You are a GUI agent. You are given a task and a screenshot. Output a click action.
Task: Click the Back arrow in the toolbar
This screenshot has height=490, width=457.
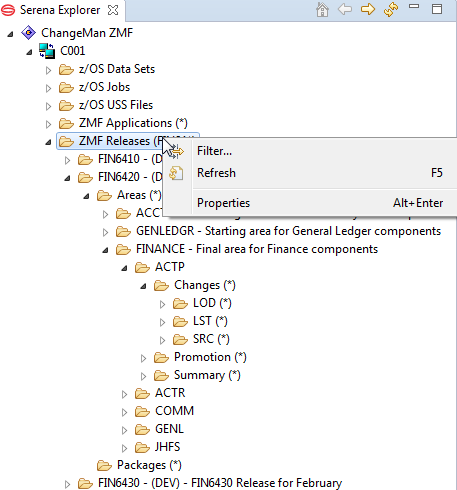(x=345, y=9)
